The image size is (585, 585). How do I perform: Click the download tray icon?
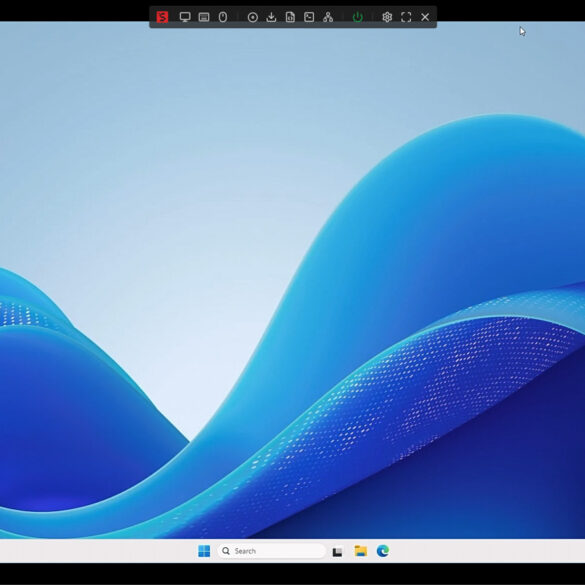(271, 17)
